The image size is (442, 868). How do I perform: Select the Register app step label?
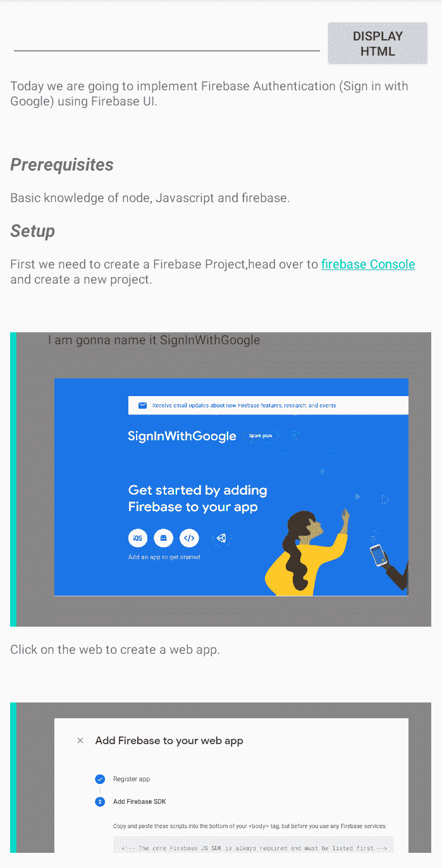pyautogui.click(x=132, y=779)
